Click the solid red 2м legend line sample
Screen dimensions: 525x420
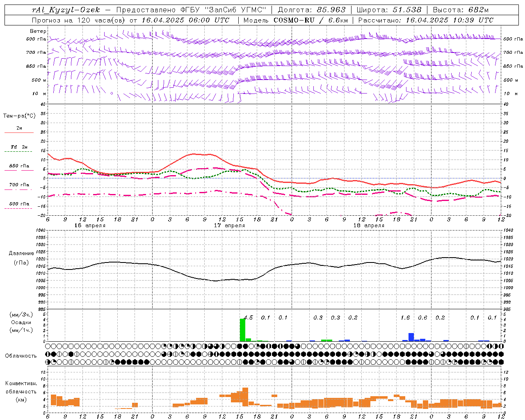(19, 132)
